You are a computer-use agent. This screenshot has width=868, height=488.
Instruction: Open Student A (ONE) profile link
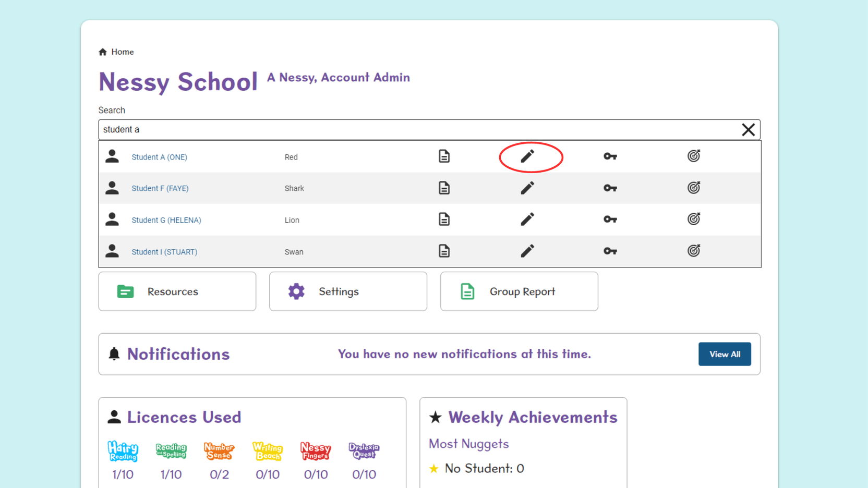pos(159,157)
